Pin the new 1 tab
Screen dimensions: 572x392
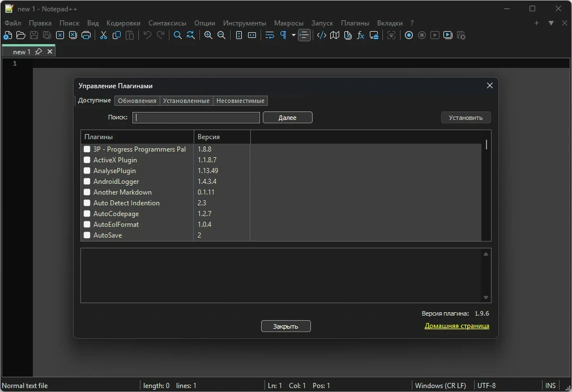coord(39,51)
